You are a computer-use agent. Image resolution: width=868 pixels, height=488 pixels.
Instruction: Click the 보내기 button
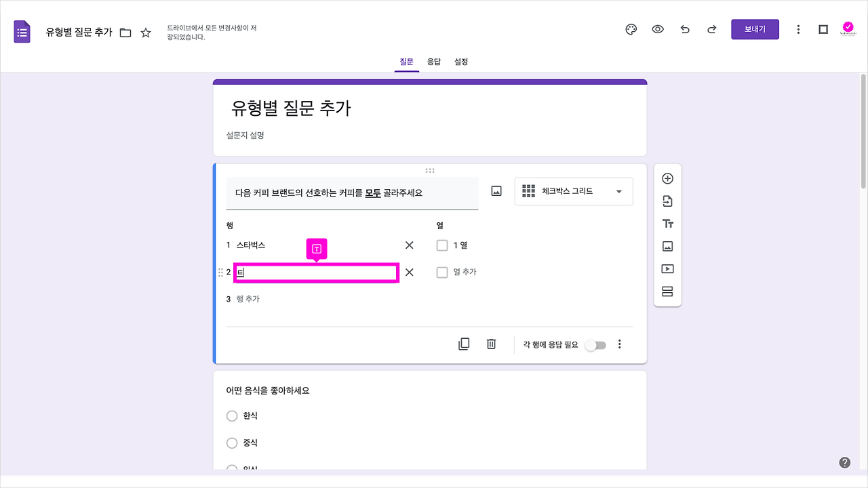[755, 29]
